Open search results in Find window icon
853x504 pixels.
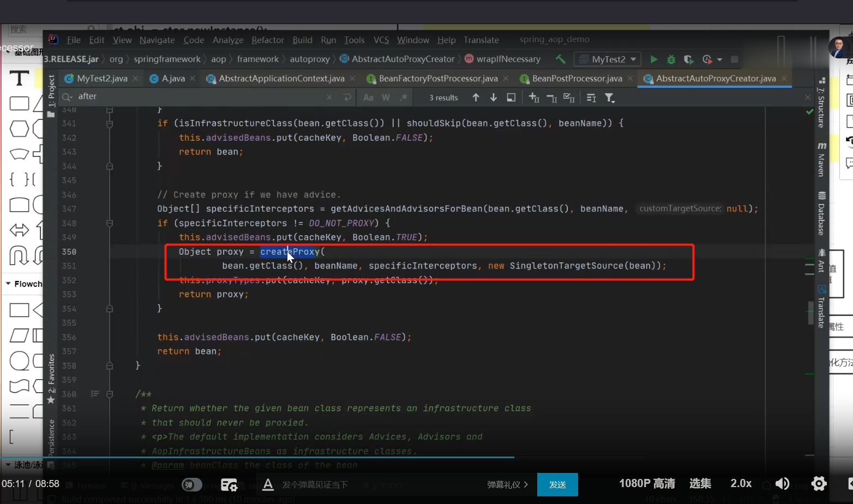point(511,98)
